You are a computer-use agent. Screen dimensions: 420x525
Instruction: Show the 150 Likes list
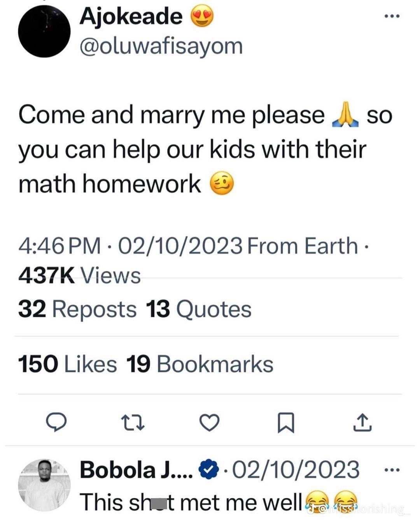pos(67,364)
